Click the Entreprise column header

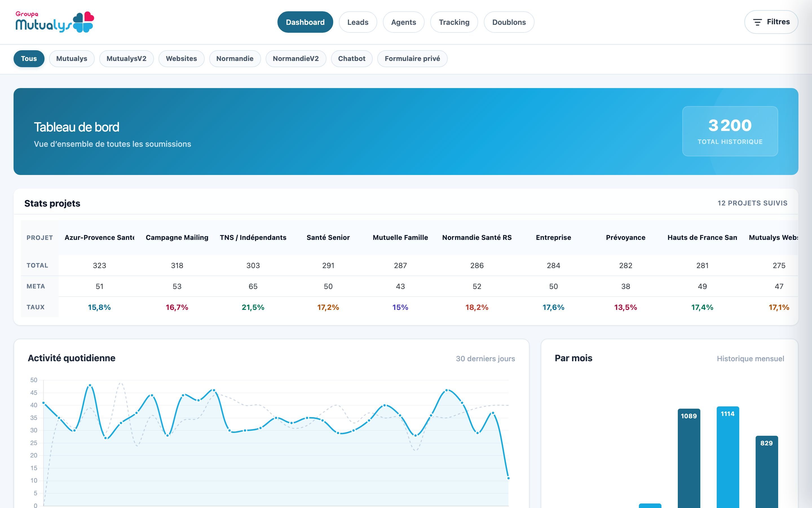553,238
